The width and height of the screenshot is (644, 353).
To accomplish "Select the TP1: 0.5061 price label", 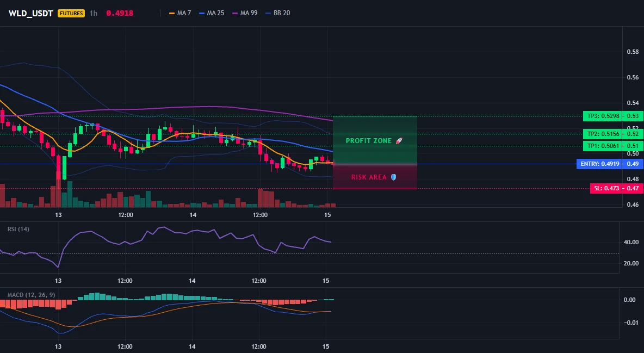I will [x=603, y=145].
